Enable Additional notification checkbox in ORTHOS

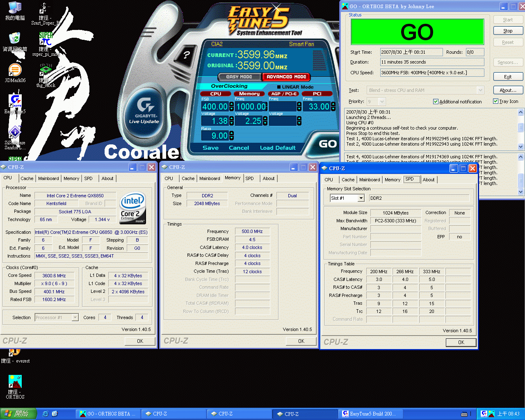coord(436,102)
